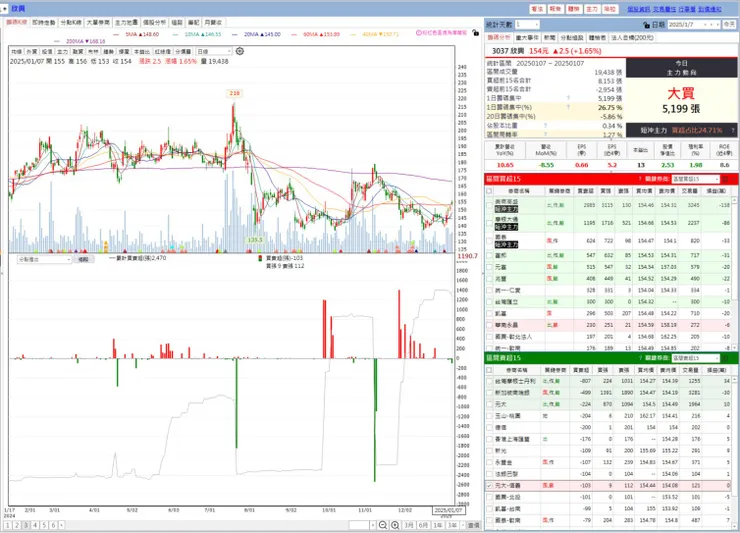Click the 今天 button
The height and width of the screenshot is (533, 740).
click(729, 25)
